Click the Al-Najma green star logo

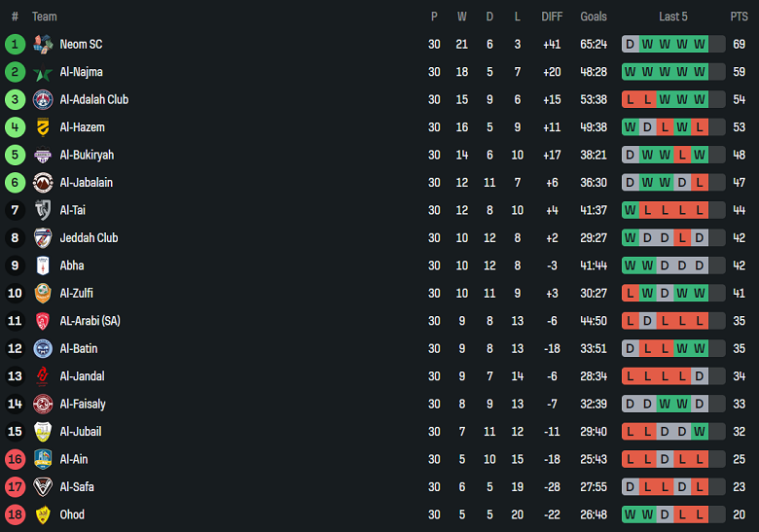coord(43,72)
